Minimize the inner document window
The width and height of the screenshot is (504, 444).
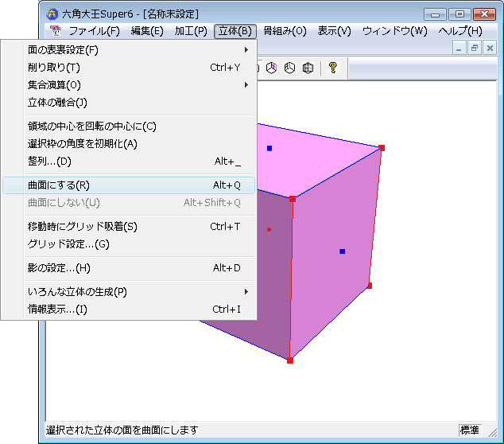pos(459,49)
